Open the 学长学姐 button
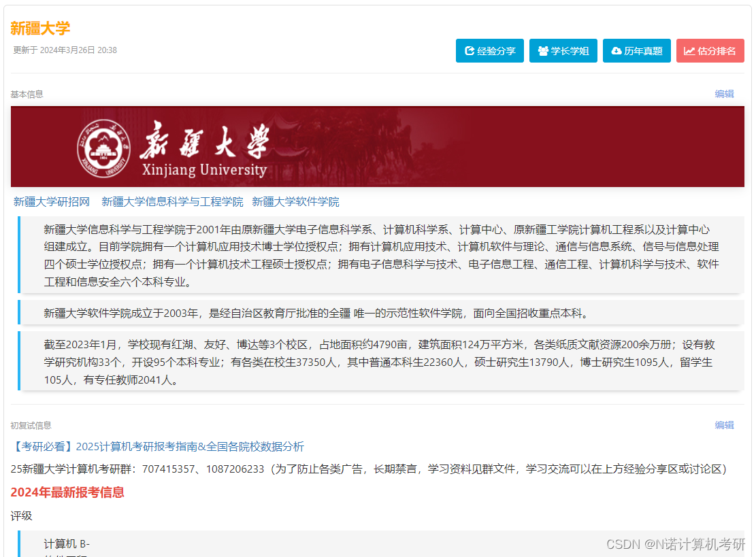 click(563, 50)
